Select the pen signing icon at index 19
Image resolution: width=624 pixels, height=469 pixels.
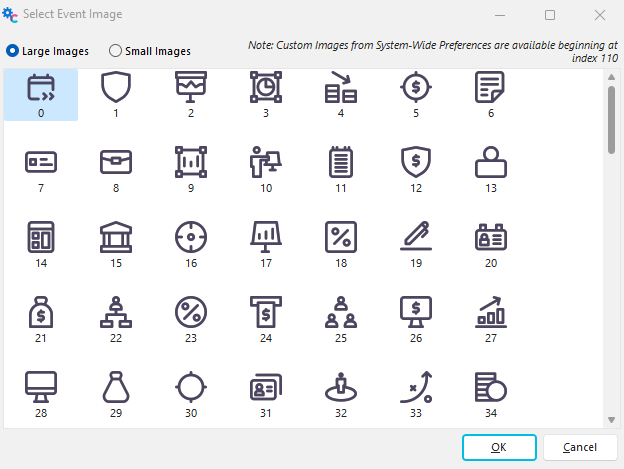[416, 238]
